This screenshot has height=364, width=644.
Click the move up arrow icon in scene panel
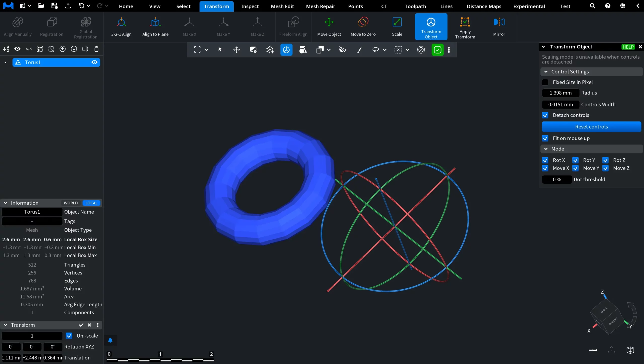pos(62,49)
